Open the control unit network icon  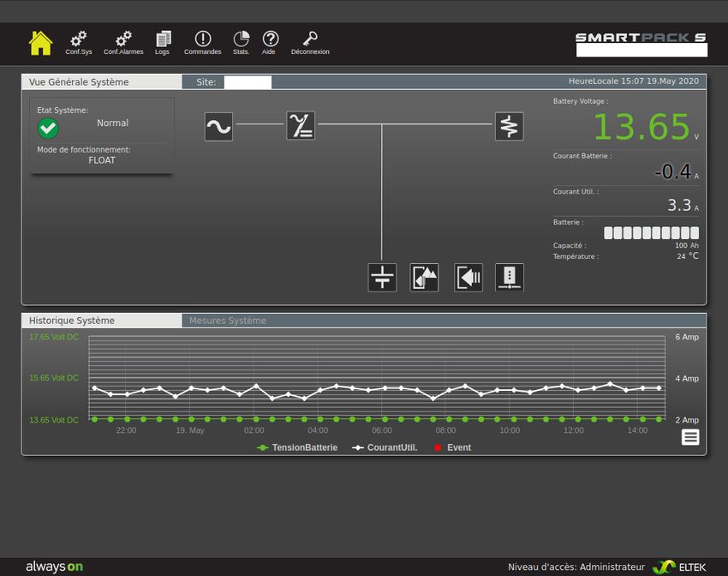(509, 278)
